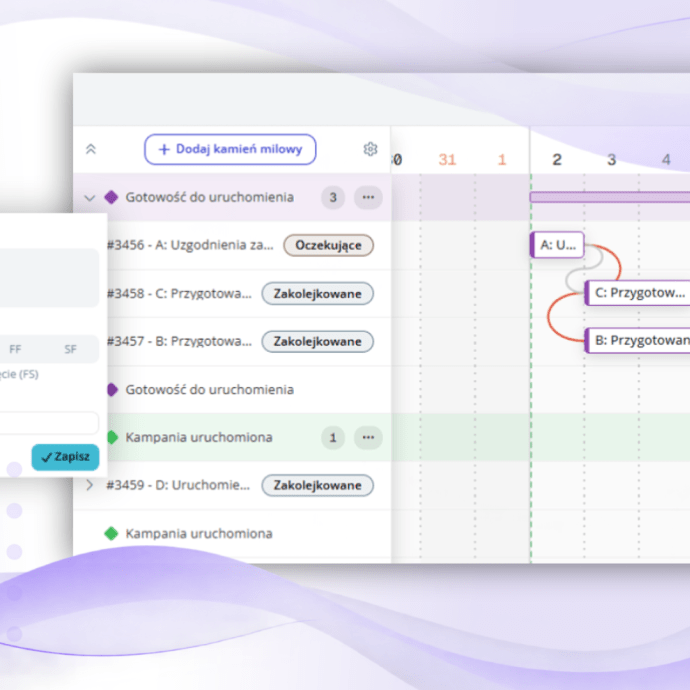
Task: Change Zakolejkowane status of task #3458
Action: (317, 294)
